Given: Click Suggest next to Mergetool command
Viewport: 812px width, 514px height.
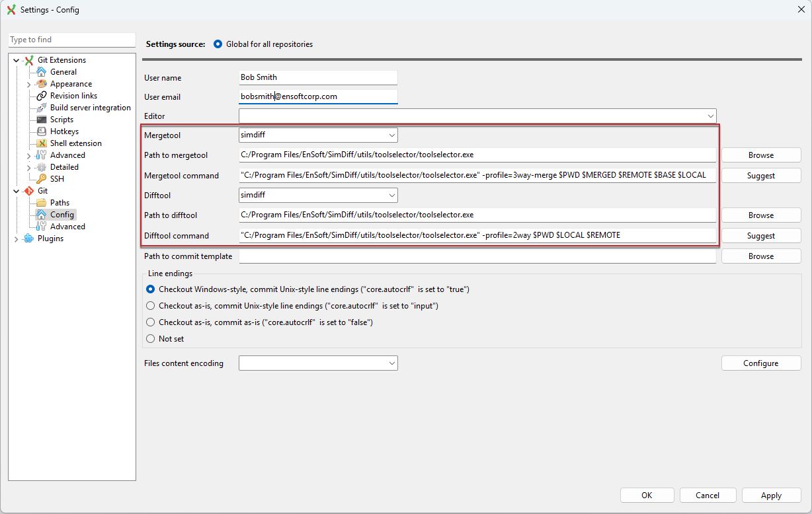Looking at the screenshot, I should [x=760, y=175].
